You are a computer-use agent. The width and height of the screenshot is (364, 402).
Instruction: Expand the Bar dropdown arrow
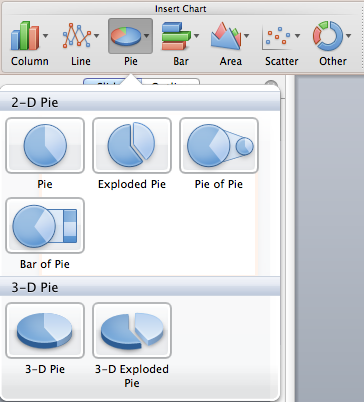[196, 36]
